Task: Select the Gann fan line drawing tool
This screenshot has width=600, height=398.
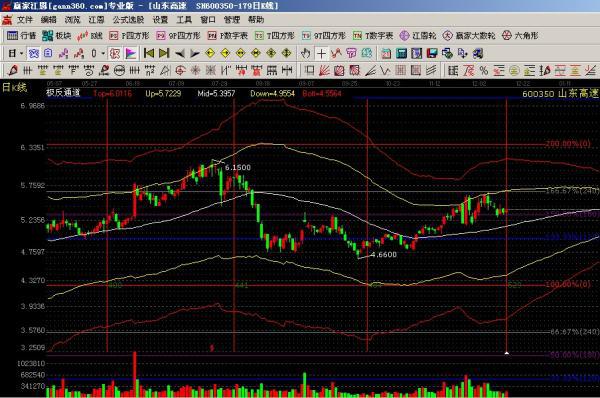Action: 324,70
